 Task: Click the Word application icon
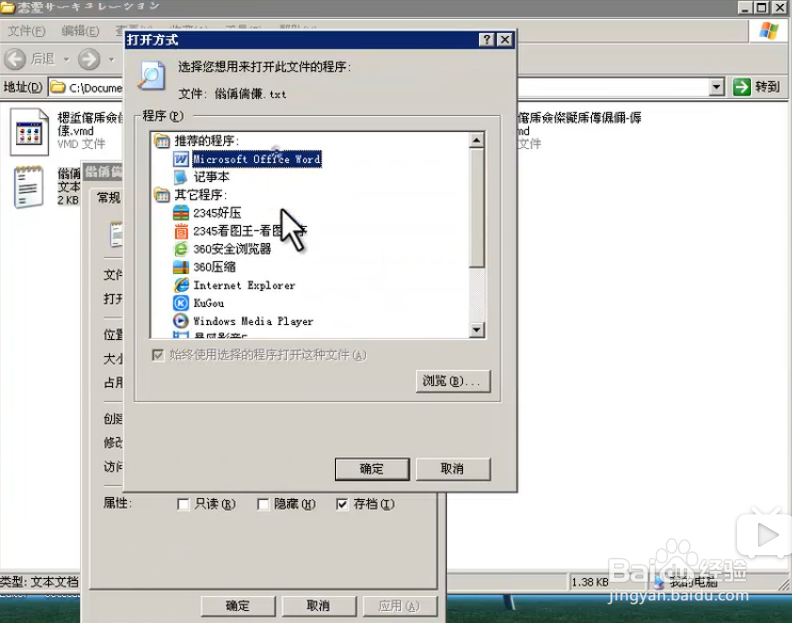tap(181, 159)
